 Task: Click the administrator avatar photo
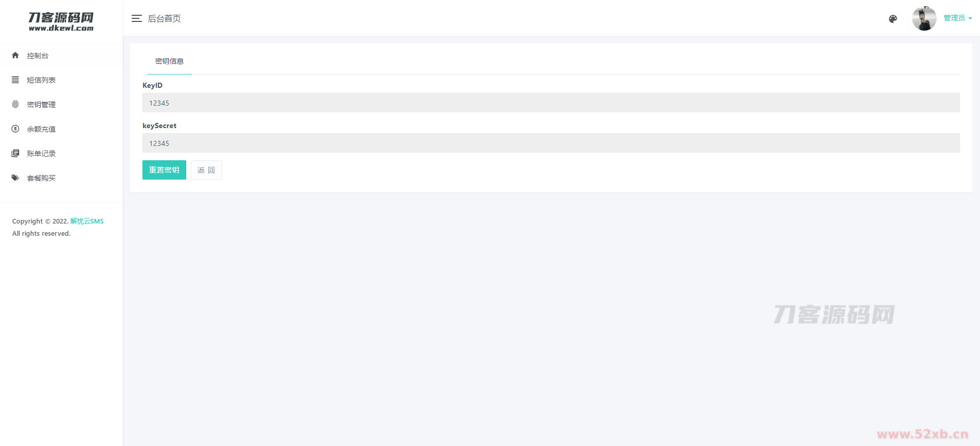coord(924,18)
